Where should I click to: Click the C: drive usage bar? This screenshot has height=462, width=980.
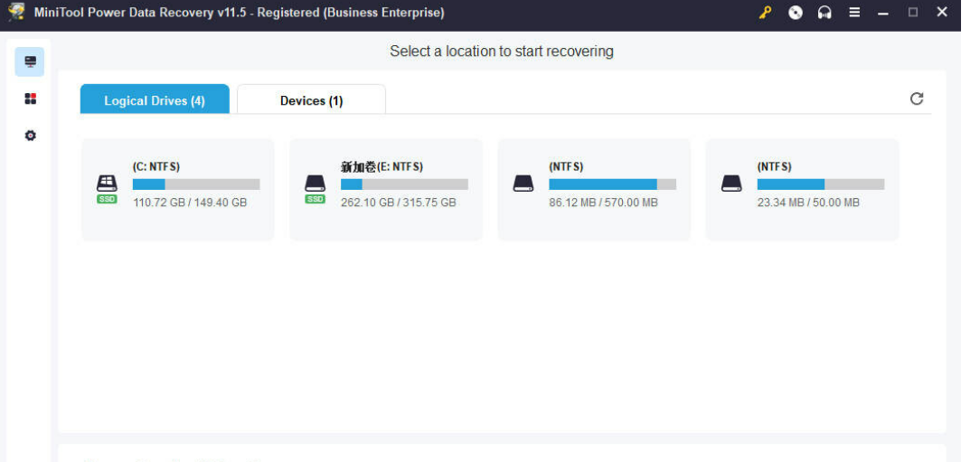pyautogui.click(x=196, y=184)
